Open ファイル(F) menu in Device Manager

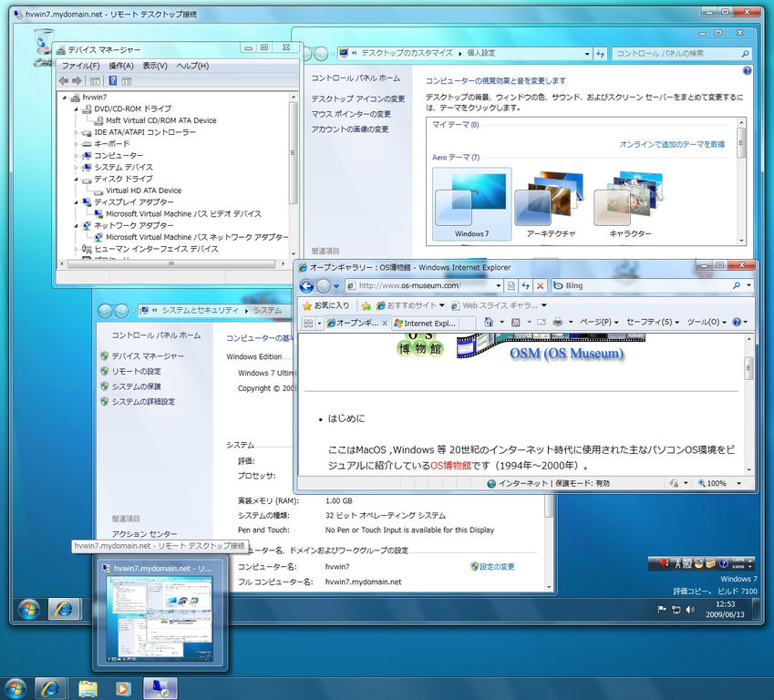(80, 66)
